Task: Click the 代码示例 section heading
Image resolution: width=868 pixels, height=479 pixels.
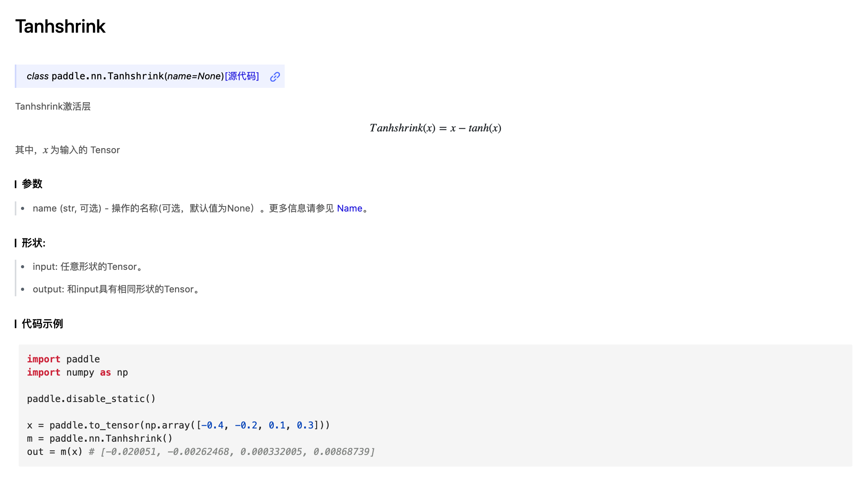Action: click(42, 323)
